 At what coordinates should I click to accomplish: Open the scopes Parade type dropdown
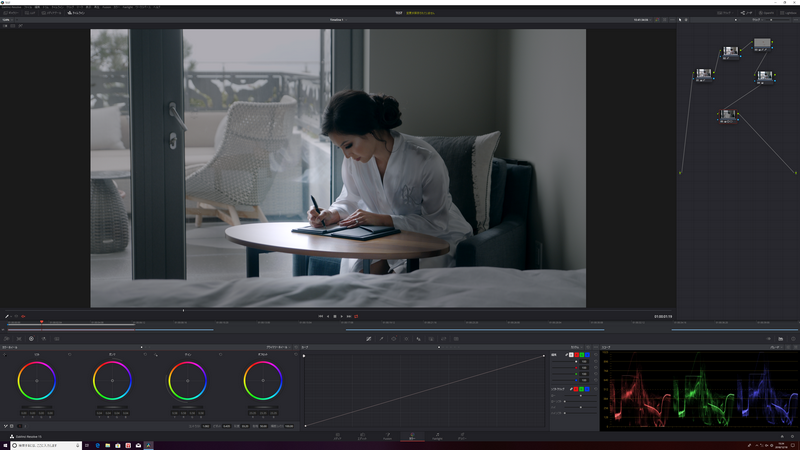click(x=776, y=347)
